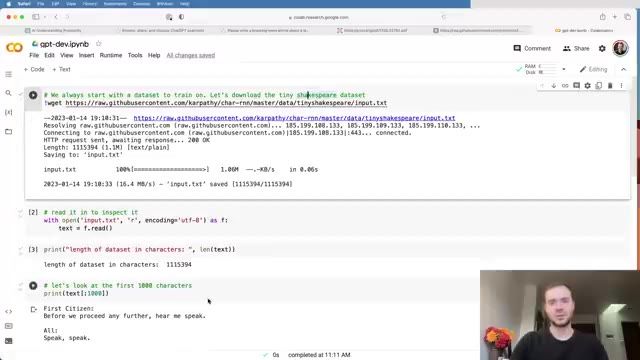
Task: Star the gpt-dev.ipynb notebook
Action: [98, 44]
